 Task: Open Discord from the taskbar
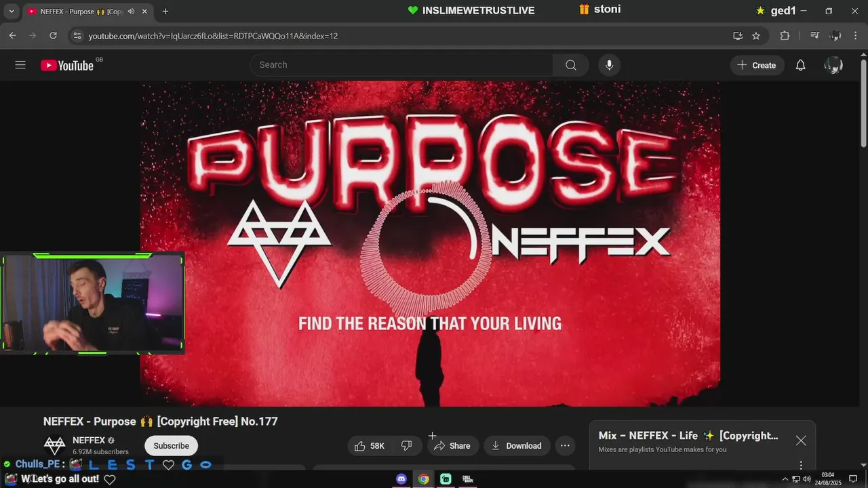401,479
